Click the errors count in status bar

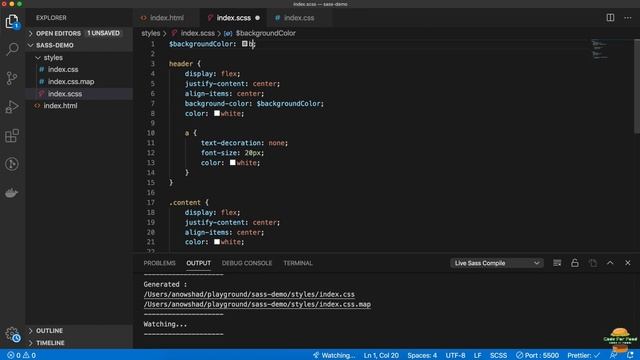(x=14, y=356)
